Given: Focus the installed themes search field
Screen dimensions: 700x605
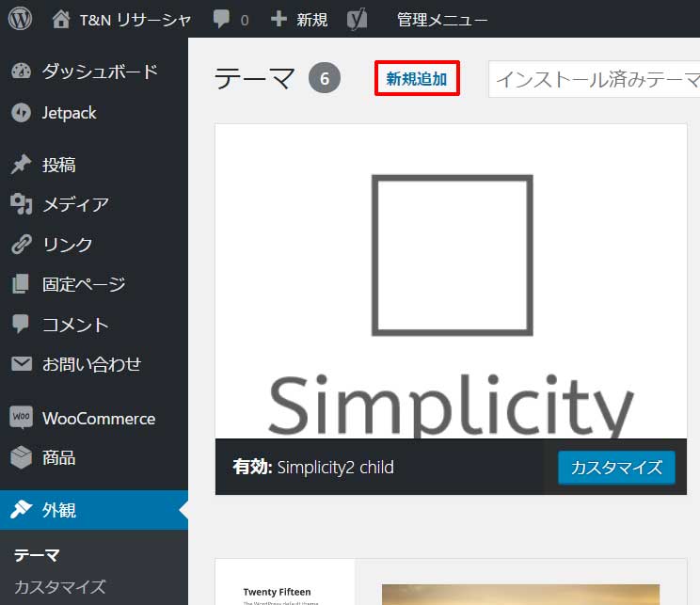Looking at the screenshot, I should click(595, 79).
